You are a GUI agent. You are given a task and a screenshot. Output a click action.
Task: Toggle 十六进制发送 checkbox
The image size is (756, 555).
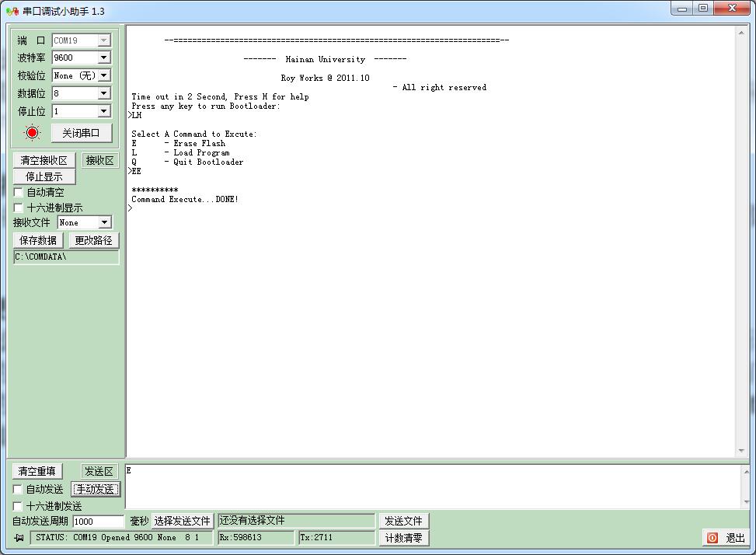17,506
